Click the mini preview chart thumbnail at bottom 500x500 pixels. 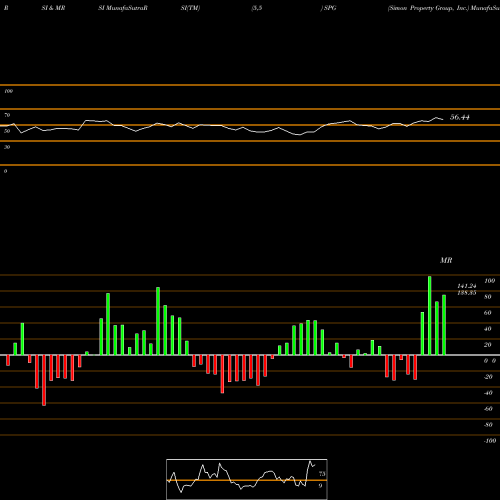click(247, 479)
